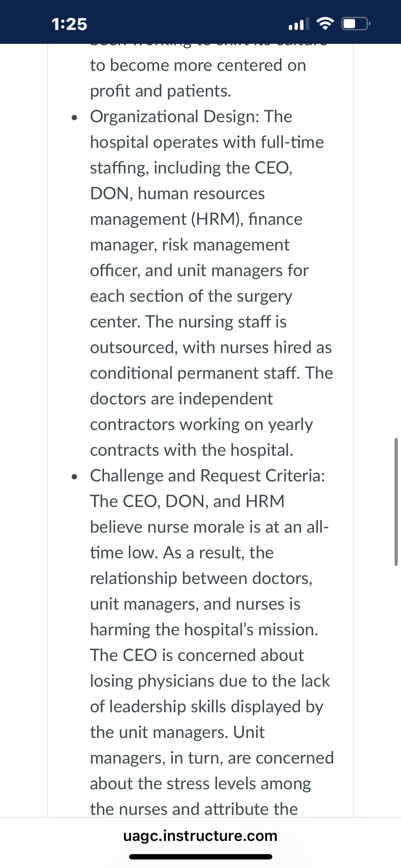Tap the line 'harming the hospital's mission.'
This screenshot has height=868, width=401.
click(x=204, y=630)
